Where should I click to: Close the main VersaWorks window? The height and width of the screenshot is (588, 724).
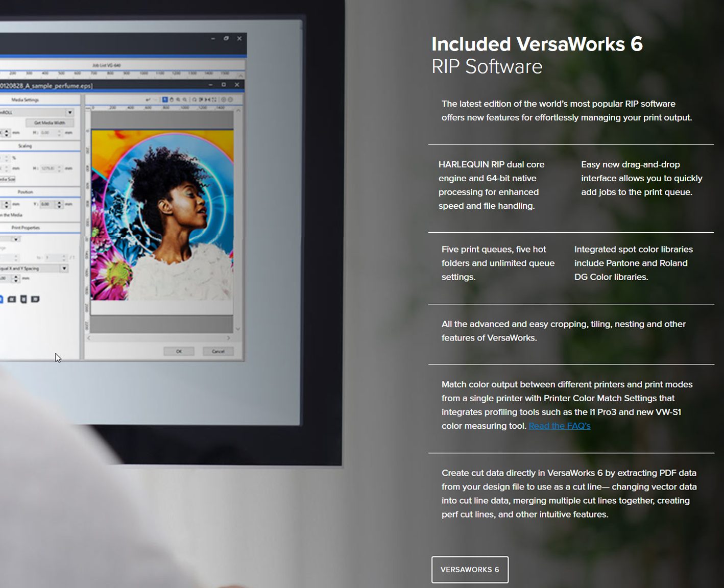(239, 38)
